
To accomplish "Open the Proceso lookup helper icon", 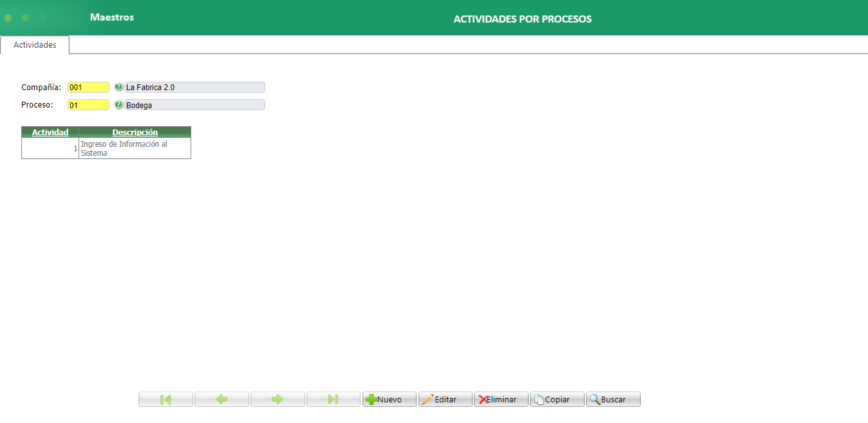I will tap(120, 104).
